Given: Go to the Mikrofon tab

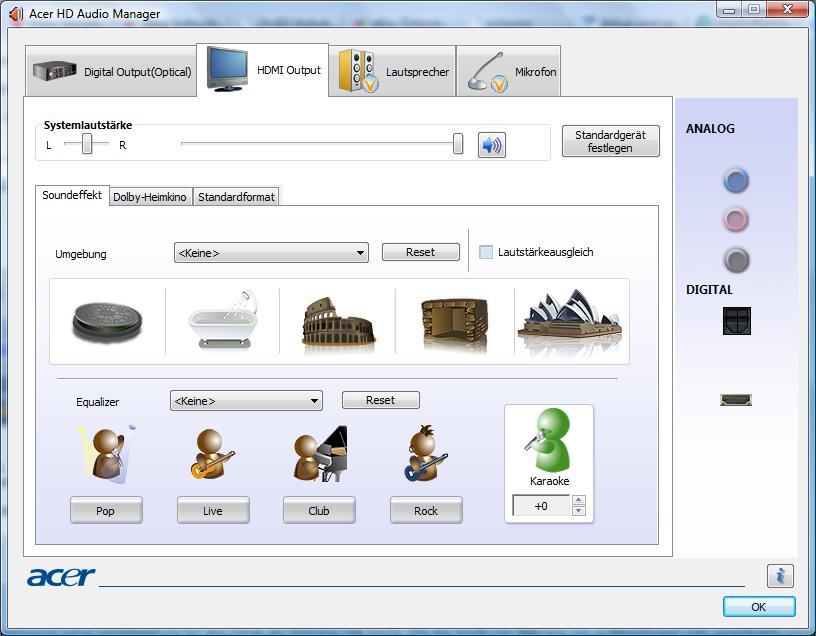Looking at the screenshot, I should coord(508,71).
